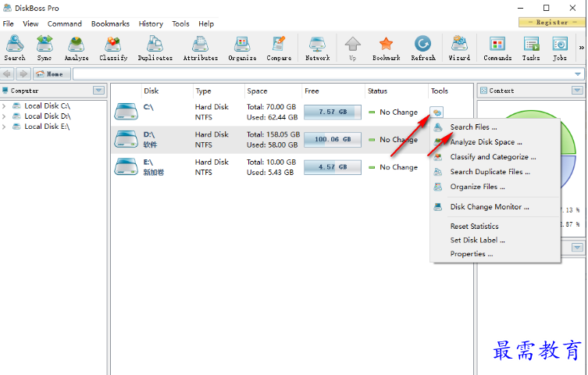Start the Duplicates finder tool
Viewport: 588px width, 375px height.
pos(155,48)
